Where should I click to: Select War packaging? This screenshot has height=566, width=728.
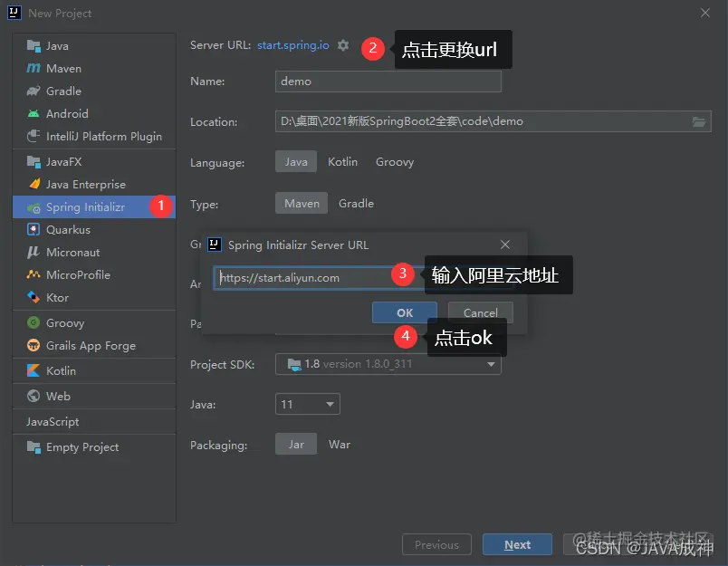(x=340, y=445)
